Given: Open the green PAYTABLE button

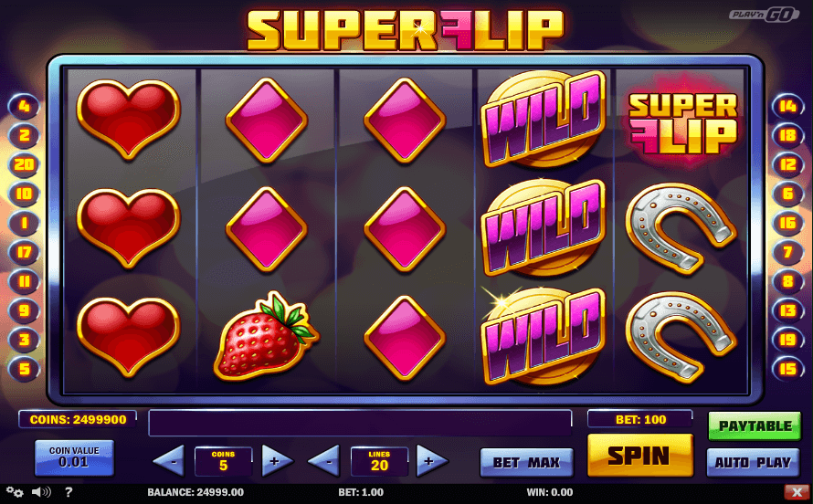Looking at the screenshot, I should [755, 426].
